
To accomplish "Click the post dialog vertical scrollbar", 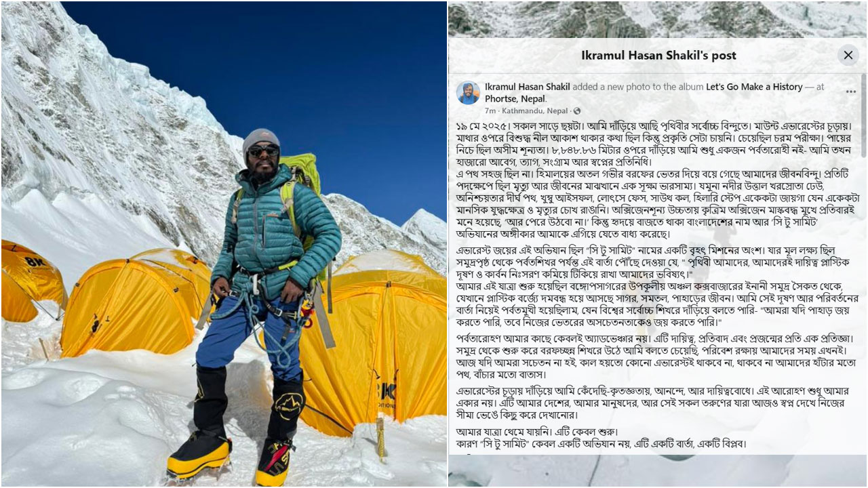I will [x=863, y=264].
